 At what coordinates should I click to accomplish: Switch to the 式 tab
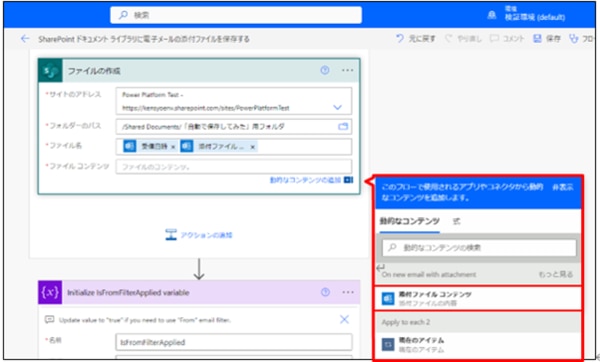(457, 221)
